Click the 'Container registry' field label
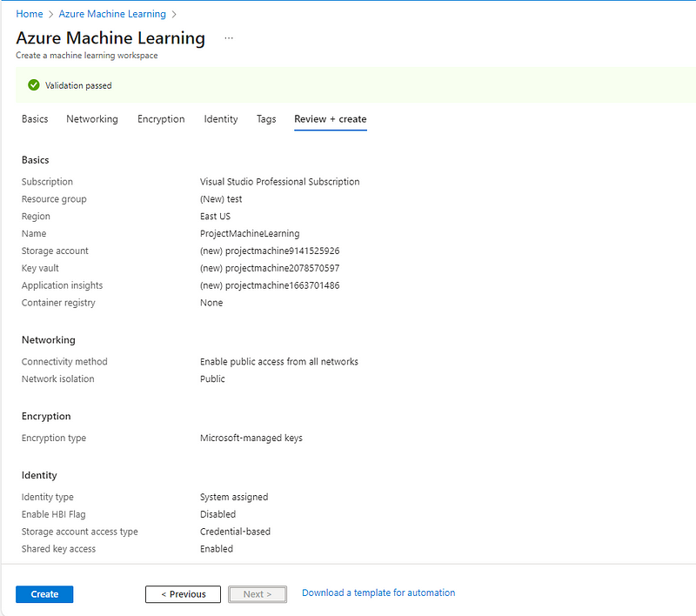This screenshot has height=616, width=696. point(58,303)
